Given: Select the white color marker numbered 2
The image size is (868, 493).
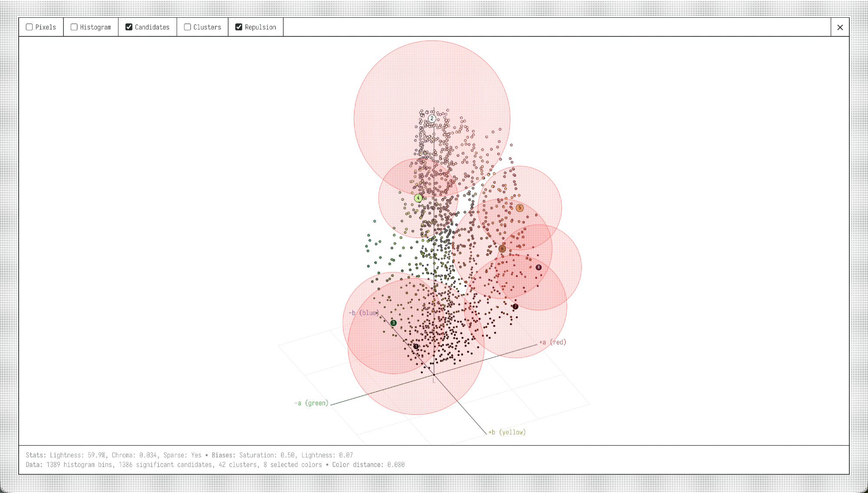Looking at the screenshot, I should tap(432, 118).
